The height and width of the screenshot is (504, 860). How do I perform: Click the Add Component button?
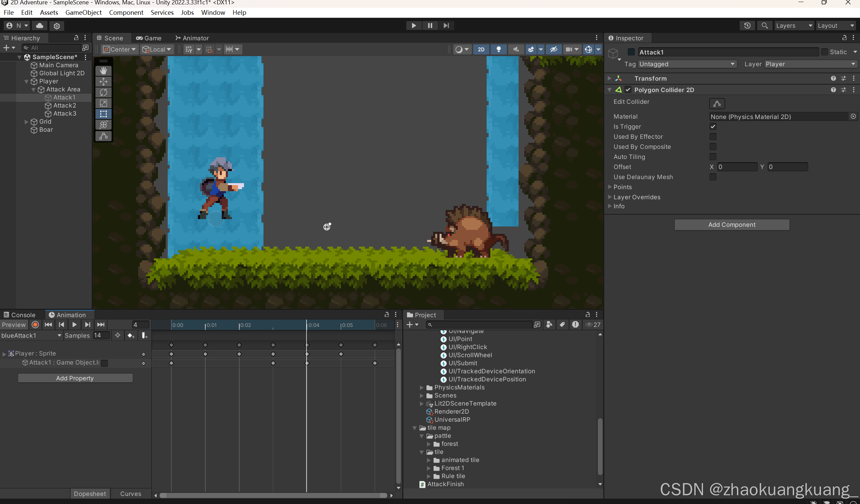point(731,224)
